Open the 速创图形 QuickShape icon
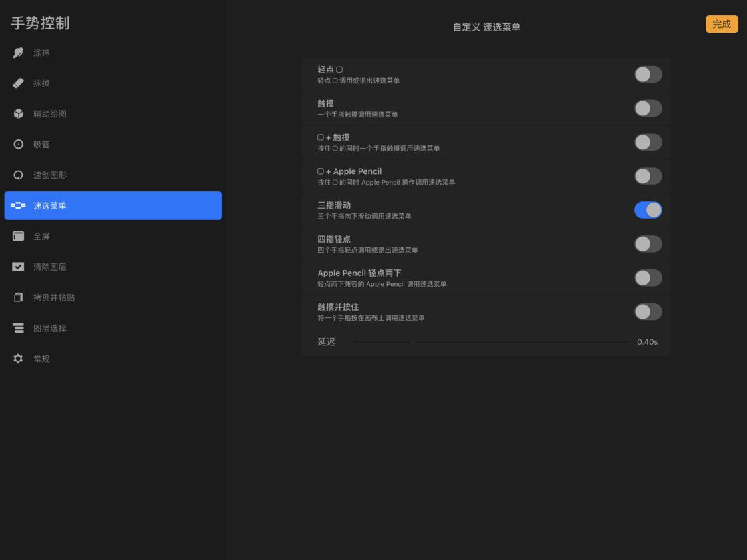Screen dimensions: 747x560 click(19, 175)
